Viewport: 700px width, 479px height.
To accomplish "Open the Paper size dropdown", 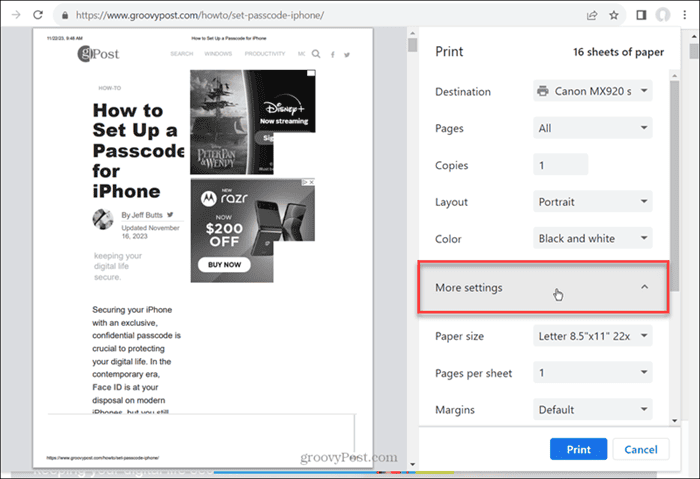I will (x=593, y=336).
